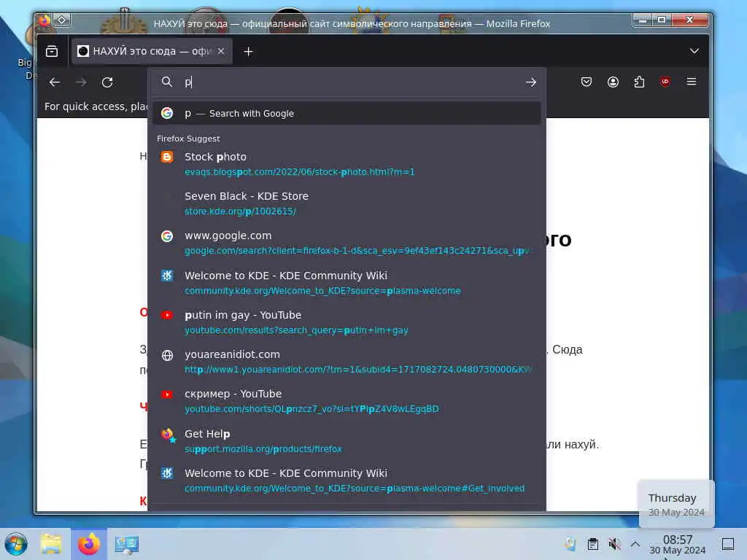Open the Stock photo blogspot suggestion

(x=347, y=164)
